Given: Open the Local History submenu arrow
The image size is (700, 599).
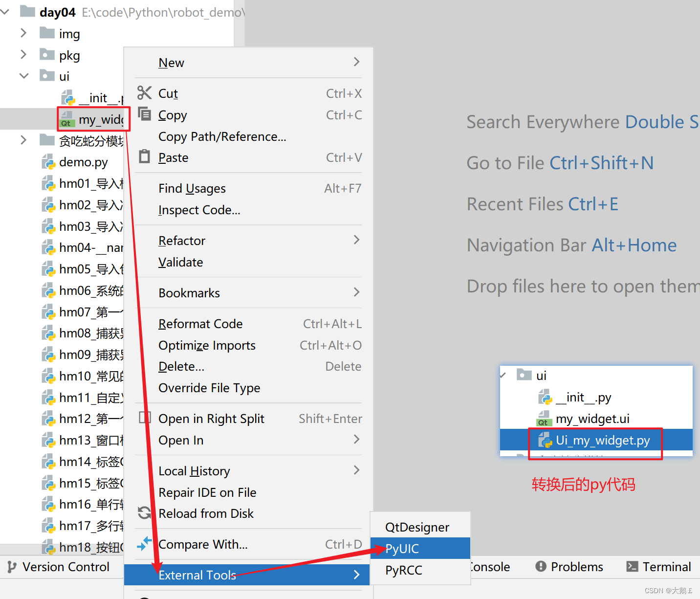Looking at the screenshot, I should [x=356, y=470].
